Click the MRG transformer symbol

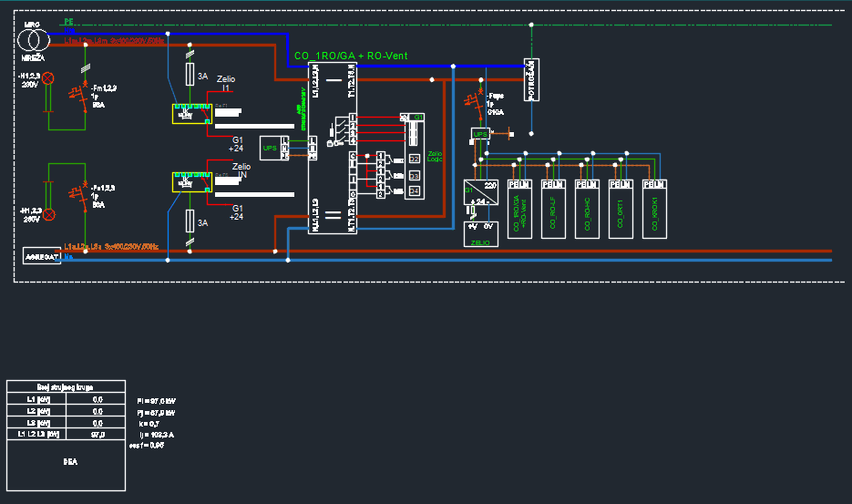(x=34, y=40)
